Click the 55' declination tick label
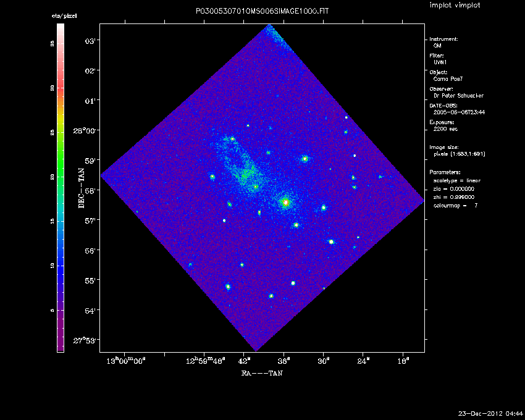Viewport: 525px width, 420px height. point(91,280)
